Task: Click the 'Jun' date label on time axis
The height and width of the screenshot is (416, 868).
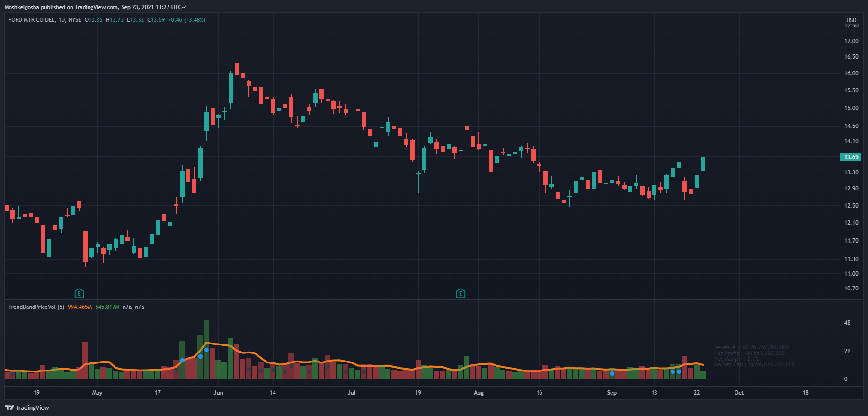Action: pos(218,393)
